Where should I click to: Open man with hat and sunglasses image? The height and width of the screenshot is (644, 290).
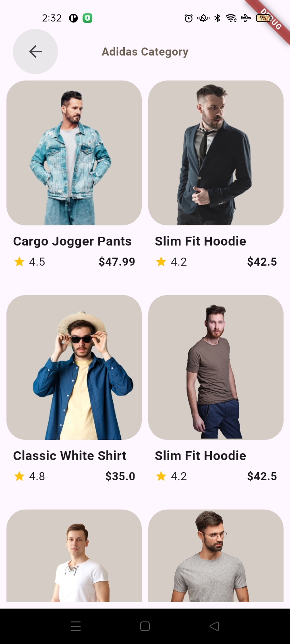click(x=74, y=367)
